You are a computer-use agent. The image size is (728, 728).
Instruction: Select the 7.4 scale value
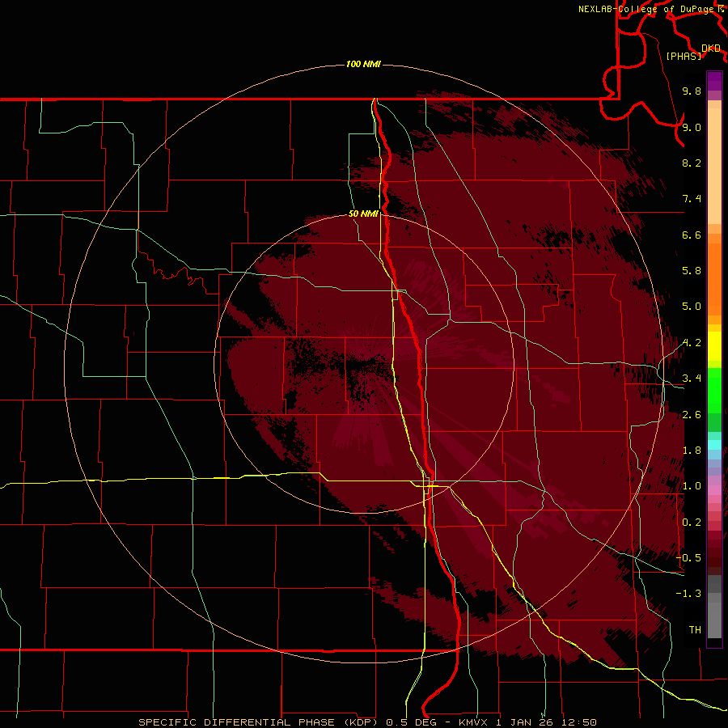point(692,199)
